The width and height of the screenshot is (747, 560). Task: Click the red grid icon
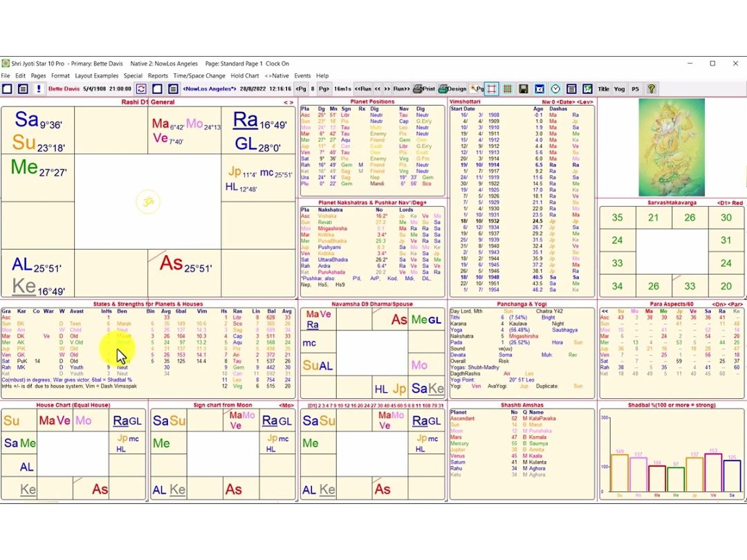point(508,89)
